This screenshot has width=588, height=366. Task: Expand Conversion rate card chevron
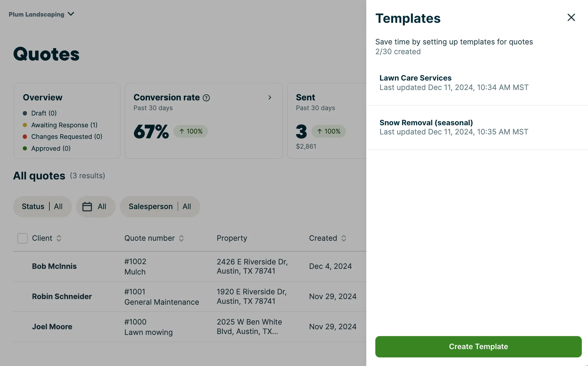269,97
